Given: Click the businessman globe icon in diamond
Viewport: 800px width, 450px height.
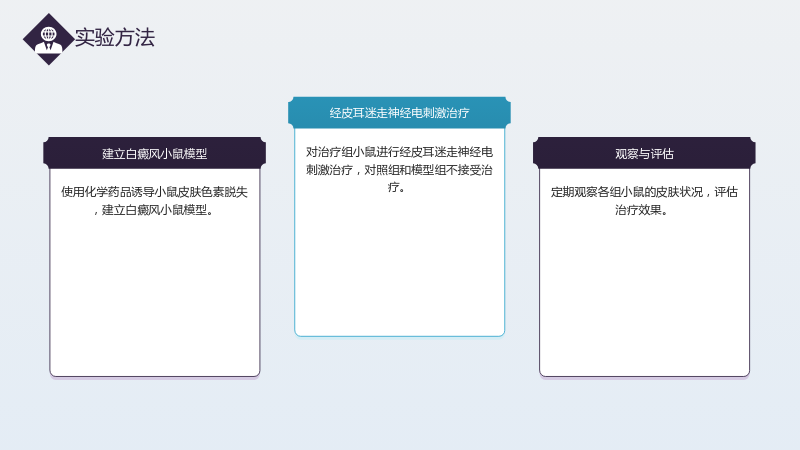Looking at the screenshot, I should pyautogui.click(x=48, y=40).
